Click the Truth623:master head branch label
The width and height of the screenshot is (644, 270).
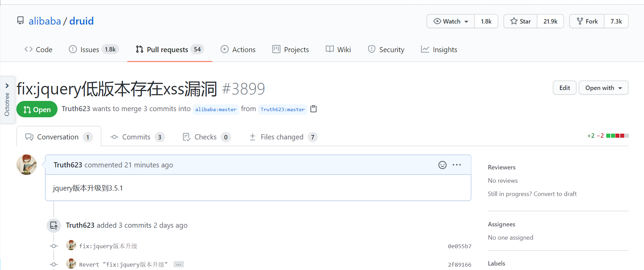tap(283, 109)
